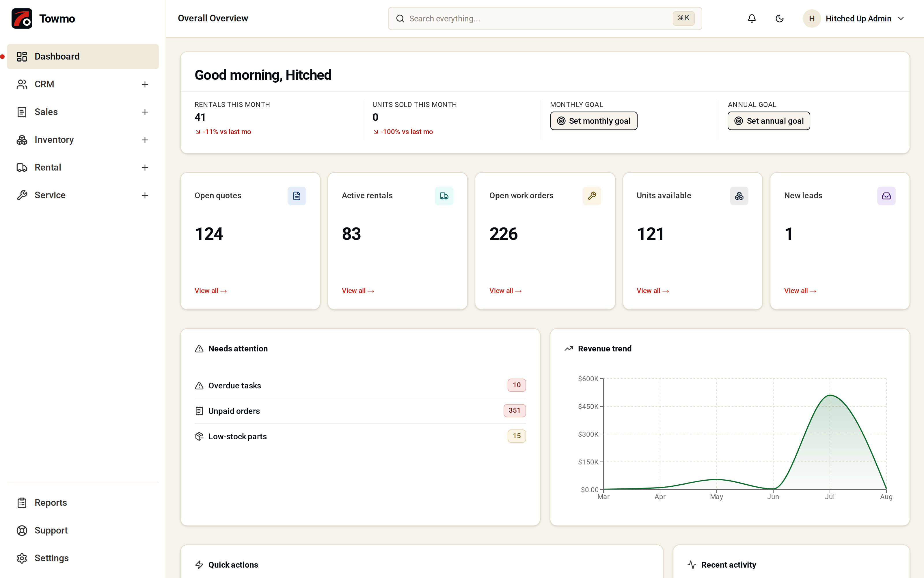Expand the Sales section plus
This screenshot has width=924, height=578.
(x=145, y=112)
